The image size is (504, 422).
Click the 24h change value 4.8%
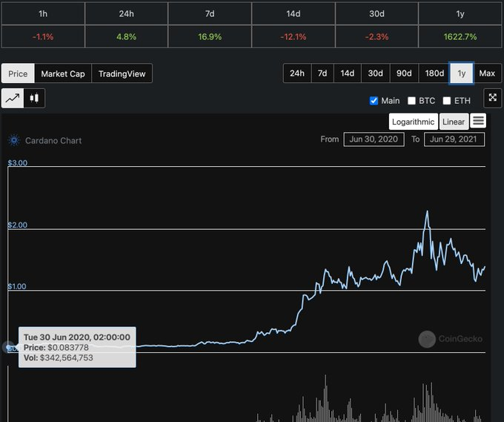126,36
